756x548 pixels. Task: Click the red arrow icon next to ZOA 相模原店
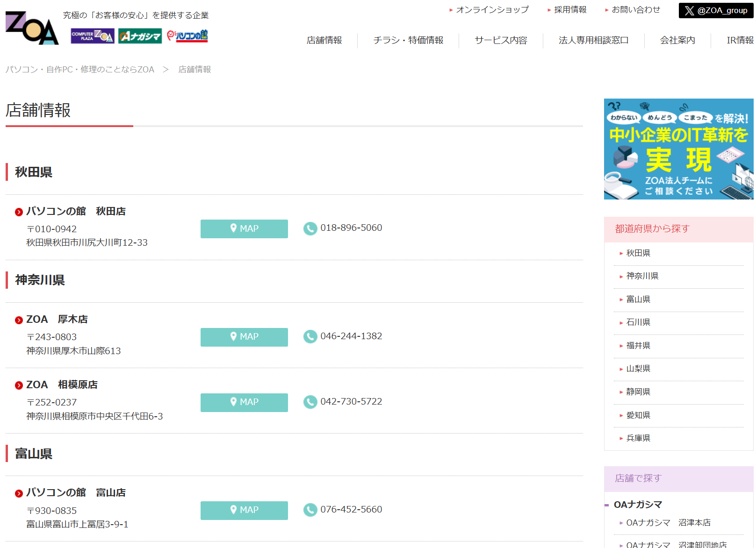tap(19, 385)
